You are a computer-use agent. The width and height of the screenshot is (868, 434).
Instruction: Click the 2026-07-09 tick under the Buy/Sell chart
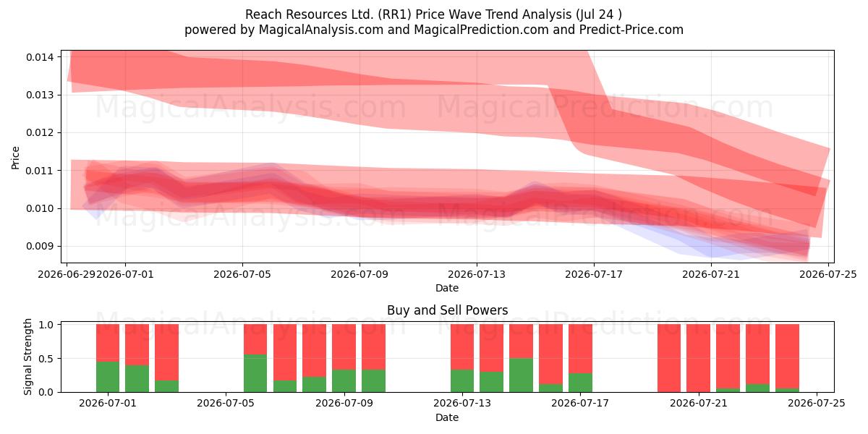click(344, 404)
